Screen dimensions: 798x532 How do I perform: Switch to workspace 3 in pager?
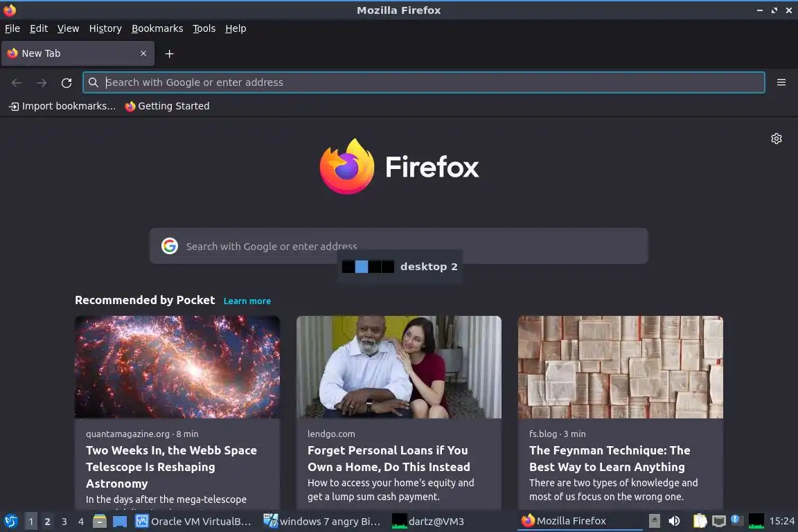tap(64, 522)
